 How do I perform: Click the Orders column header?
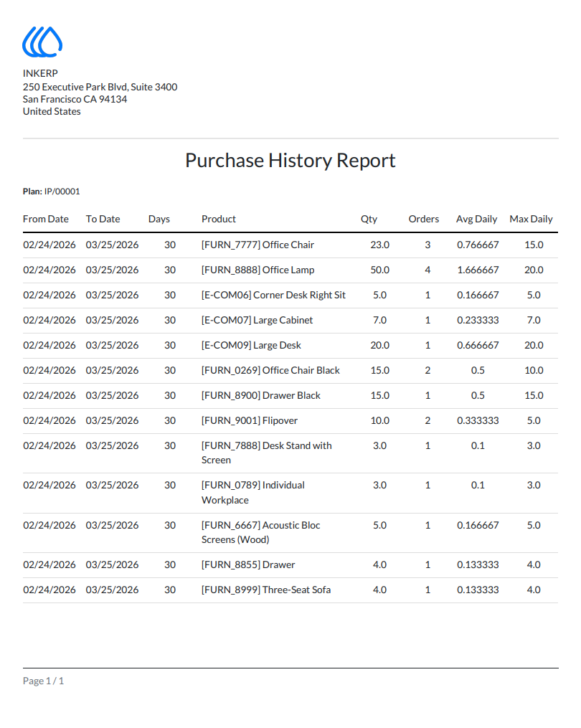(x=424, y=219)
